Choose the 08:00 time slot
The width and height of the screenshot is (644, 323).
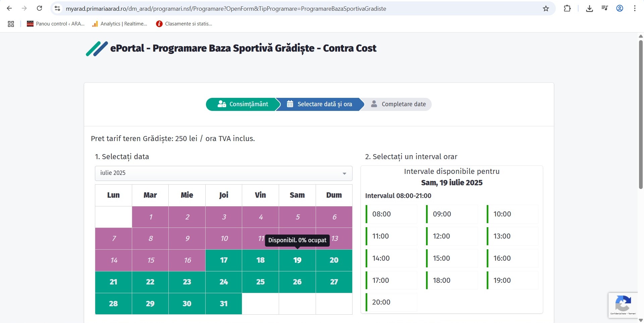coord(391,214)
